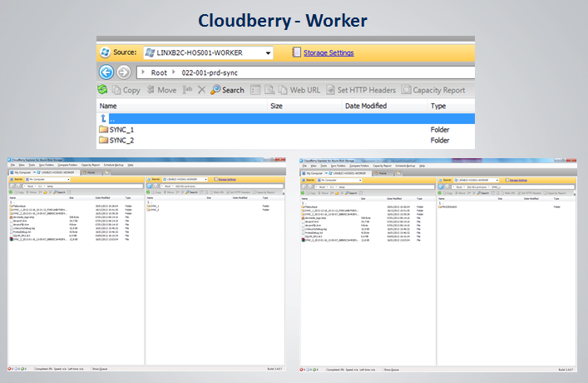The height and width of the screenshot is (383, 588).
Task: Click the properties icon right of Search
Action: point(255,90)
